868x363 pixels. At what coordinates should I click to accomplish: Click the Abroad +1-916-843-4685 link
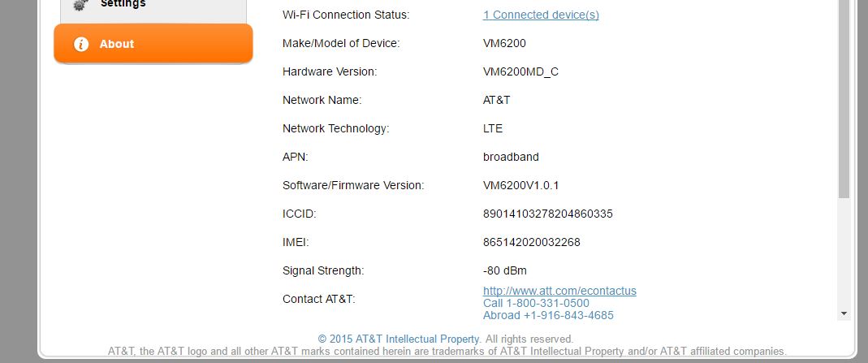pos(548,315)
